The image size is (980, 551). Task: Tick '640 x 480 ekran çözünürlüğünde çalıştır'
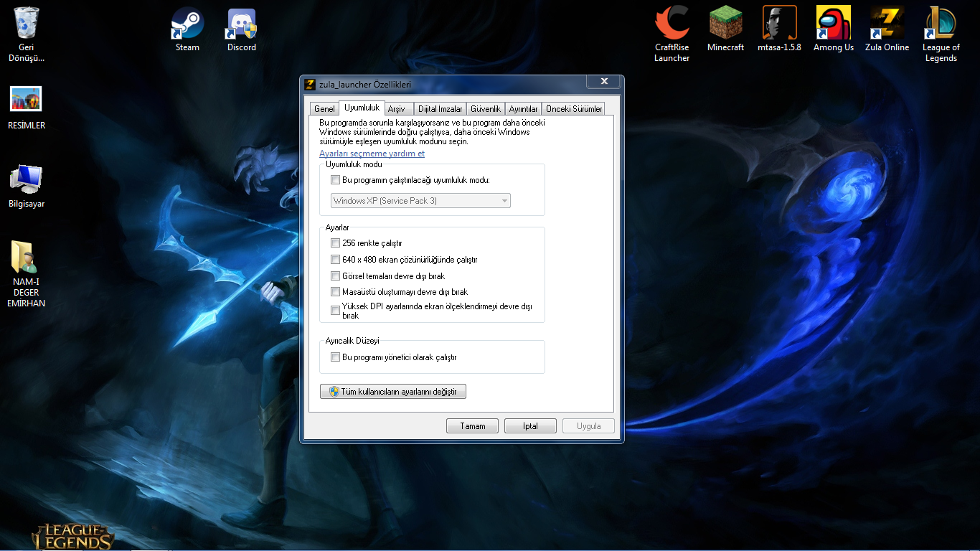tap(335, 260)
